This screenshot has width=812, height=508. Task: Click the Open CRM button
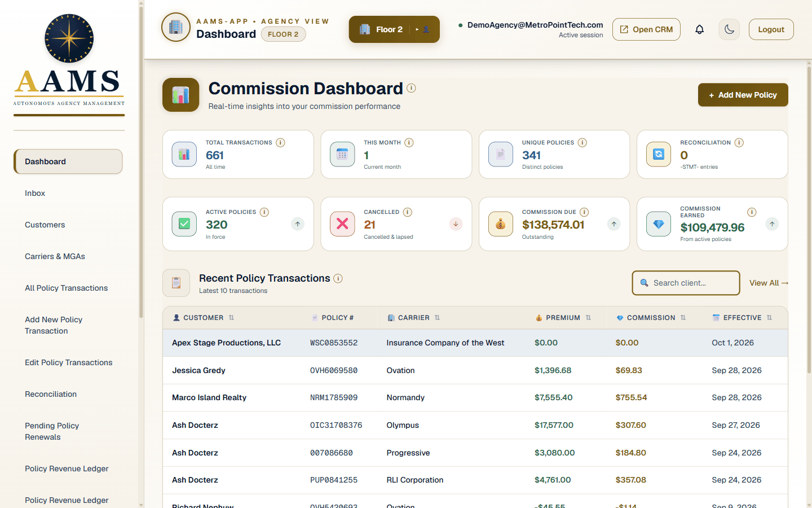point(646,29)
